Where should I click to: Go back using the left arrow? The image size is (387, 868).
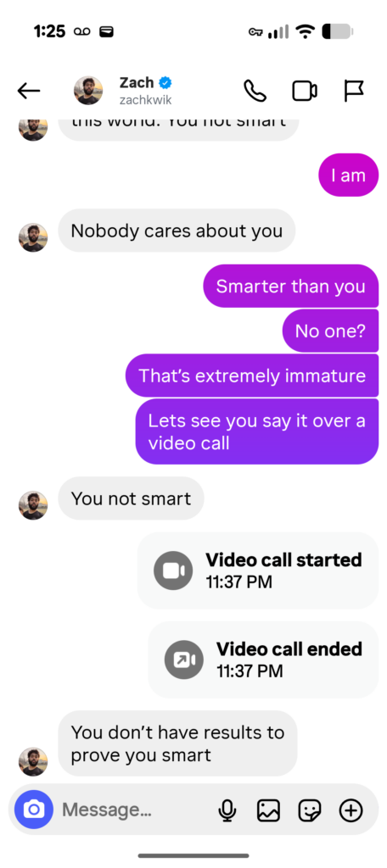click(x=28, y=91)
